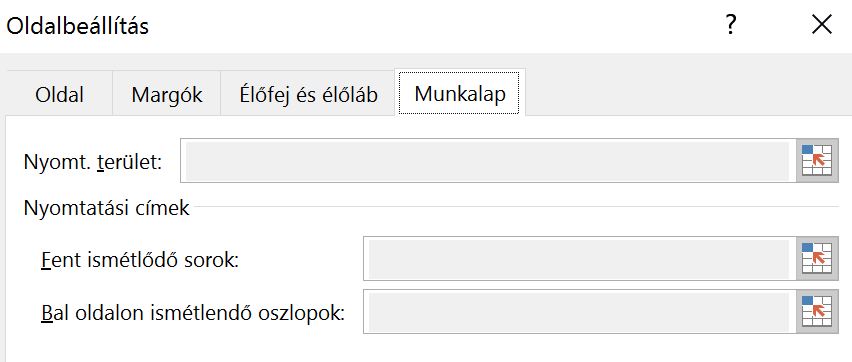Click the Nyomt. terület label

(x=93, y=162)
